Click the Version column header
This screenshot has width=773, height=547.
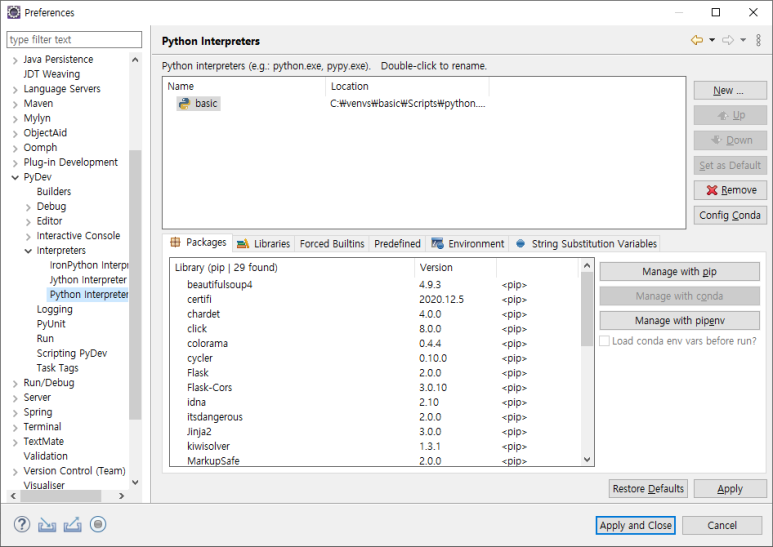click(x=455, y=268)
